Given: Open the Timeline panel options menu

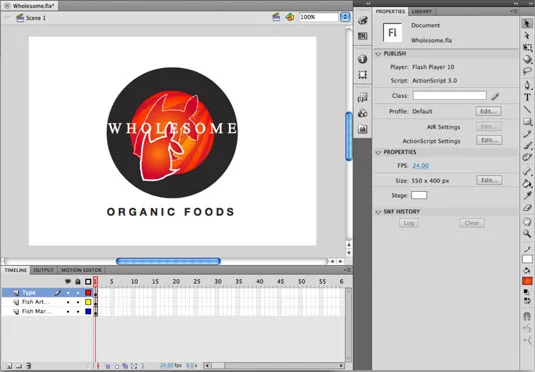Looking at the screenshot, I should 348,270.
